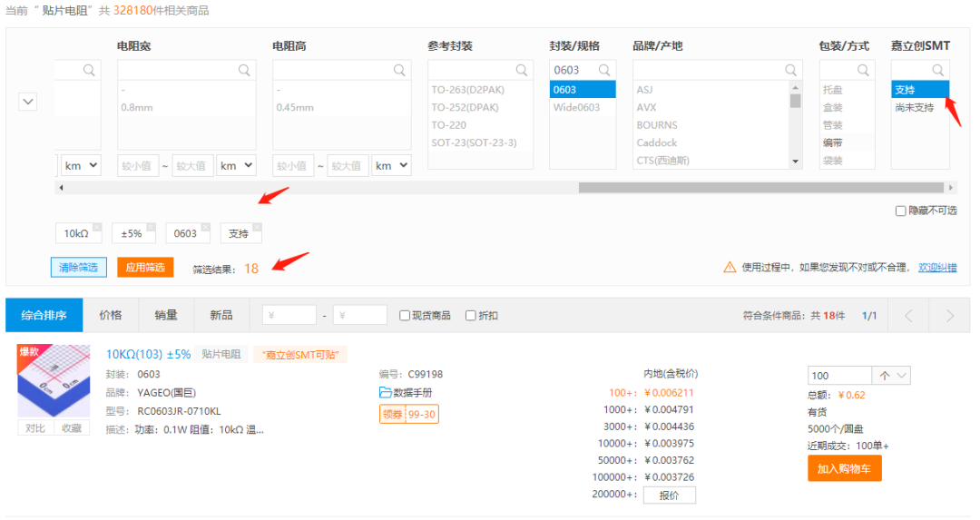The width and height of the screenshot is (980, 520).
Task: Switch to the 价格 sort tab
Action: (110, 315)
